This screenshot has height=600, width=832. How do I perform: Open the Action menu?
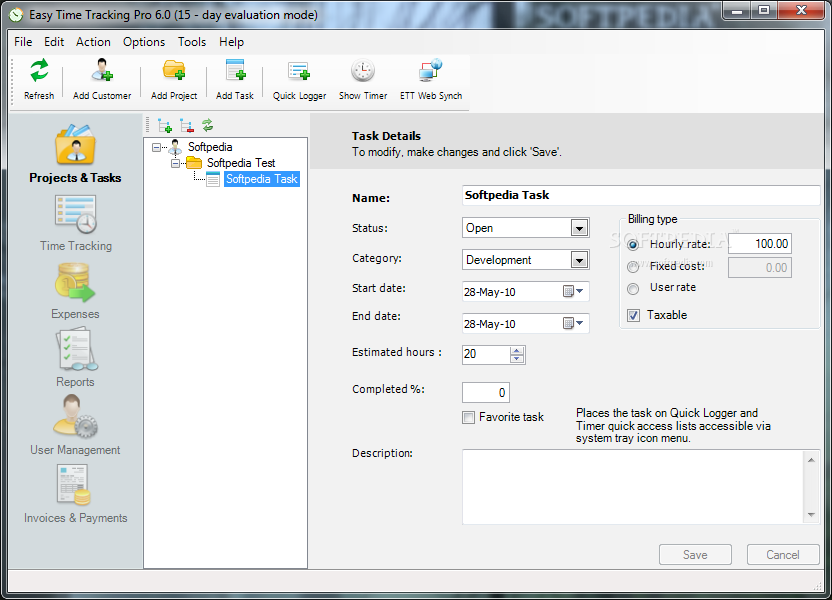point(93,42)
